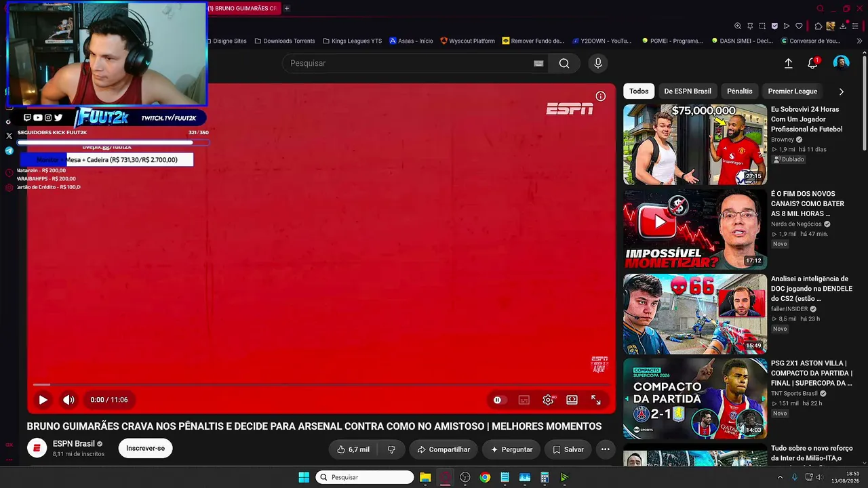Show more filter chips with right arrow
Viewport: 868px width, 488px height.
[x=842, y=91]
